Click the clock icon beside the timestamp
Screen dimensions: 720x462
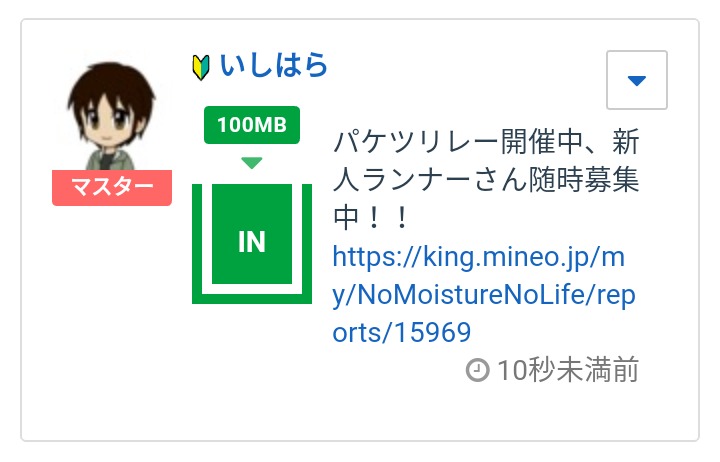point(478,370)
